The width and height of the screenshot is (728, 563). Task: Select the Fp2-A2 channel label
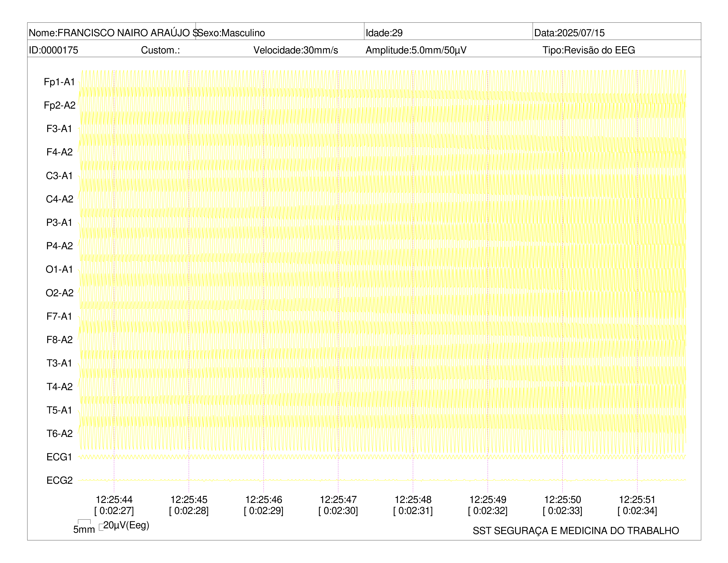pos(59,105)
